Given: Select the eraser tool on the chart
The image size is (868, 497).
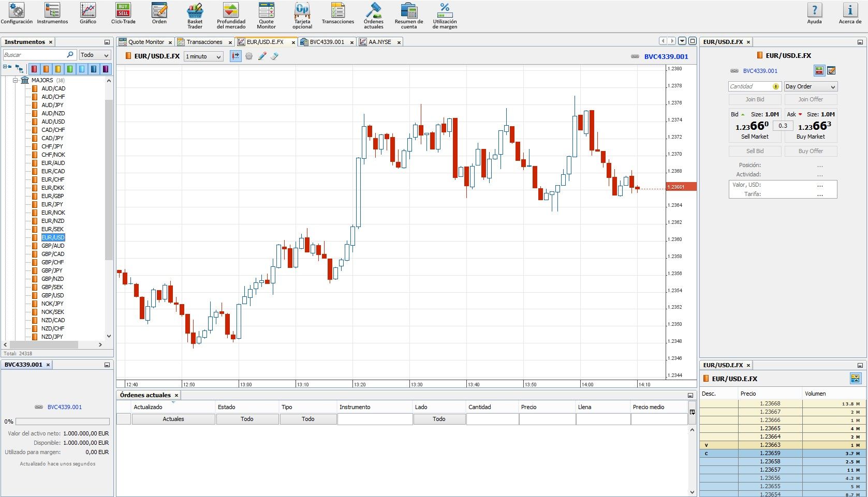Looking at the screenshot, I should pos(274,56).
